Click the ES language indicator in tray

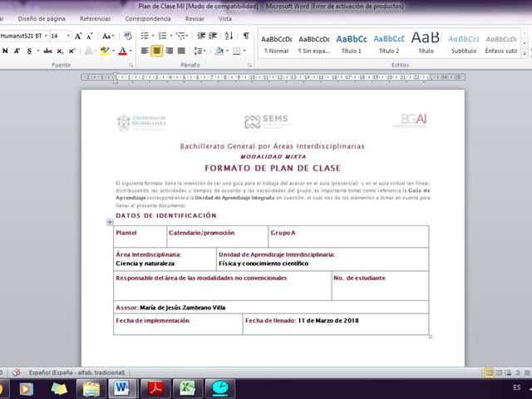[x=517, y=387]
